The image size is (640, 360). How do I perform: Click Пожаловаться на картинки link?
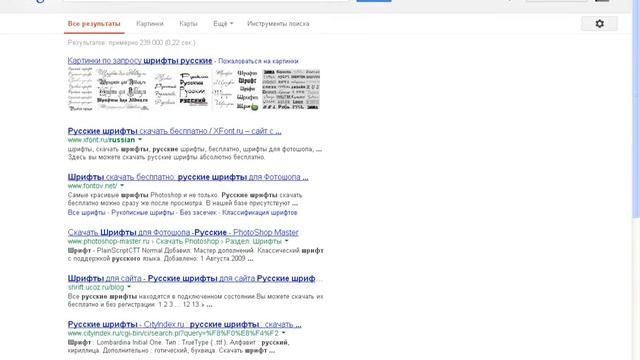coord(258,61)
